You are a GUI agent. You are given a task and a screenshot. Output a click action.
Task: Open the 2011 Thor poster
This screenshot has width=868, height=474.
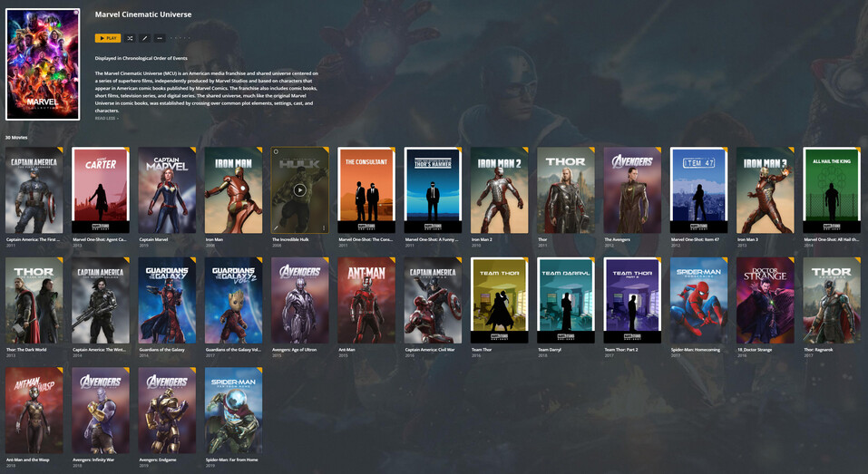point(566,190)
